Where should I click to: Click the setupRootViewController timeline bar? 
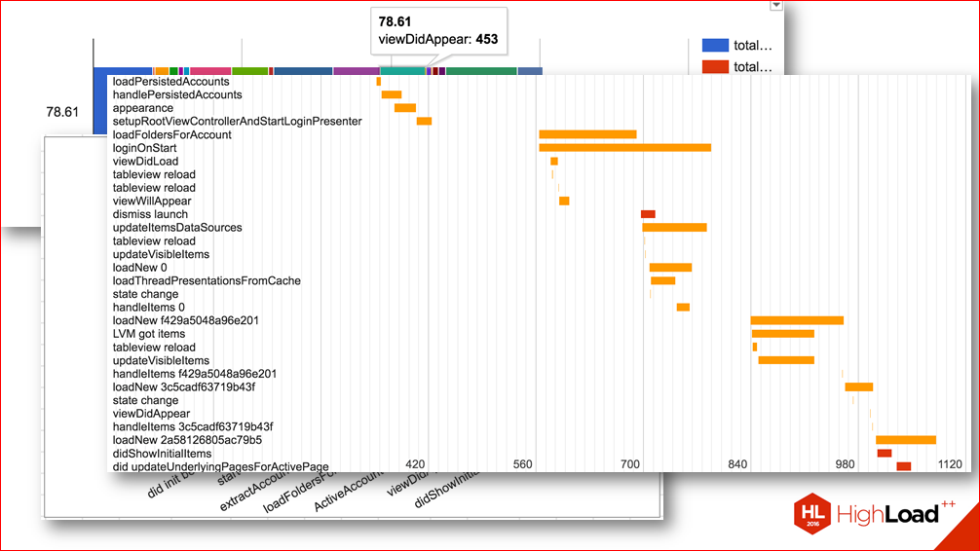(425, 121)
